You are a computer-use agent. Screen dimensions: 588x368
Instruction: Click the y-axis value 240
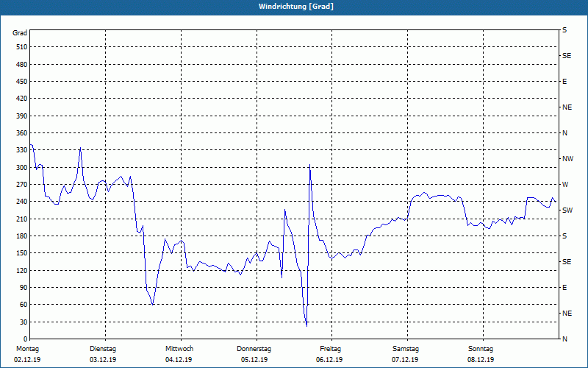[22, 202]
